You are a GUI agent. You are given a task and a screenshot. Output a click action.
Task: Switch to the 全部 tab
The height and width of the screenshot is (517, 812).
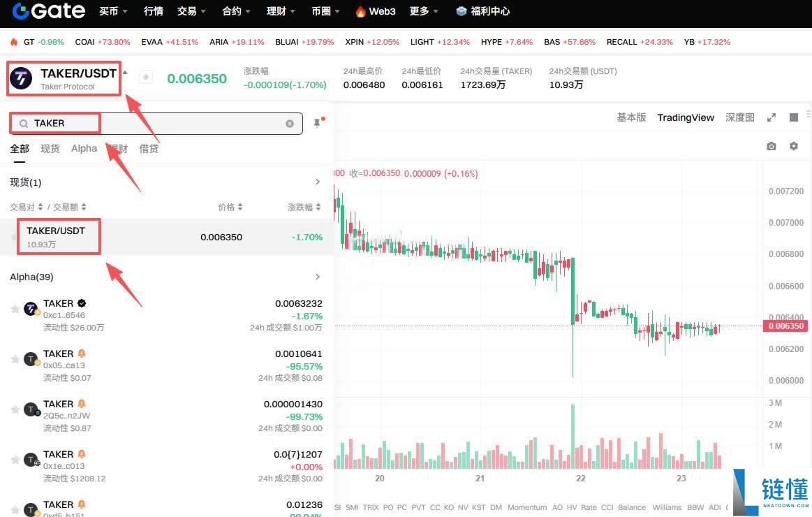click(20, 149)
